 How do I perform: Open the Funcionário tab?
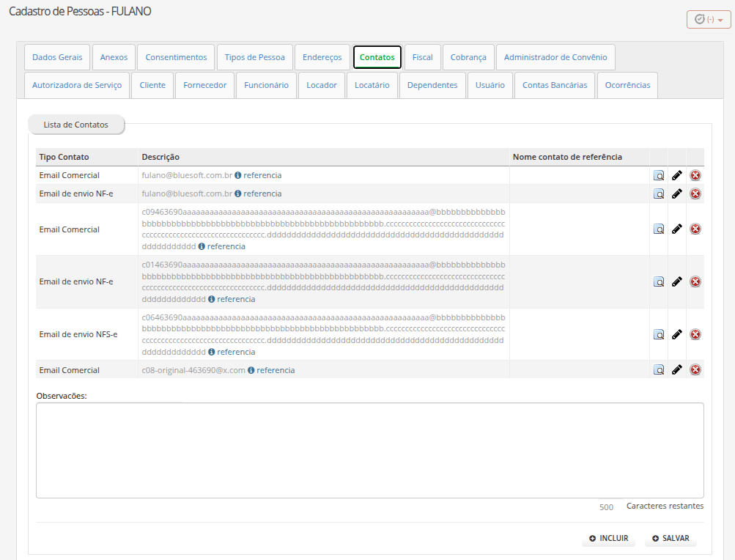tap(266, 85)
